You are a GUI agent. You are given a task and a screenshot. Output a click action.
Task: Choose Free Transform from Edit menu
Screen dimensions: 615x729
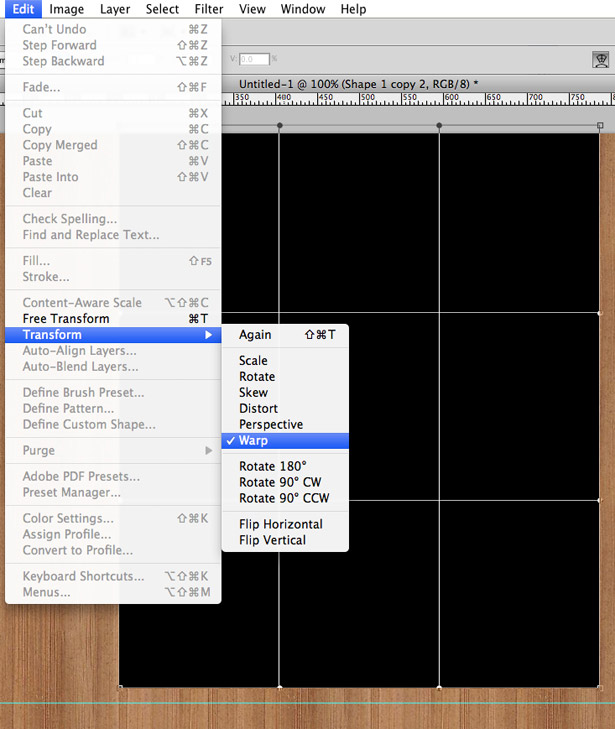click(x=113, y=318)
